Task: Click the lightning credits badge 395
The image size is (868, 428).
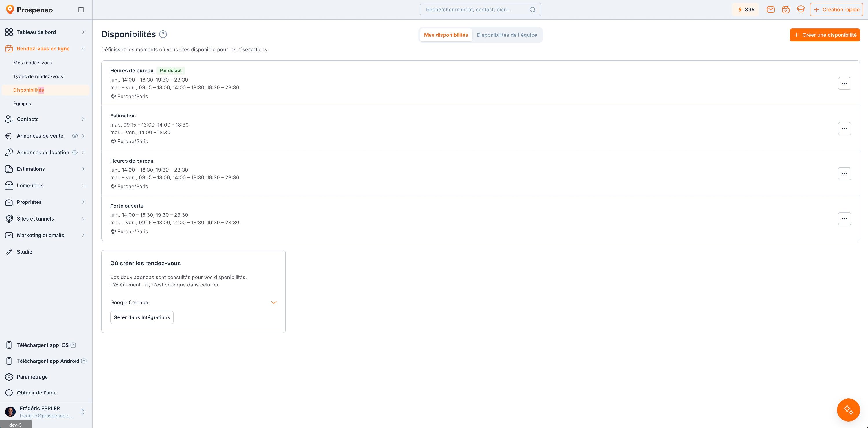Action: click(745, 10)
